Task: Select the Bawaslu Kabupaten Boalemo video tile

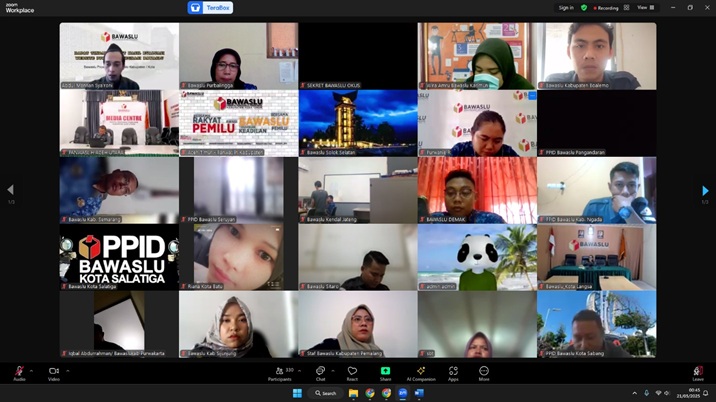Action: pyautogui.click(x=597, y=56)
